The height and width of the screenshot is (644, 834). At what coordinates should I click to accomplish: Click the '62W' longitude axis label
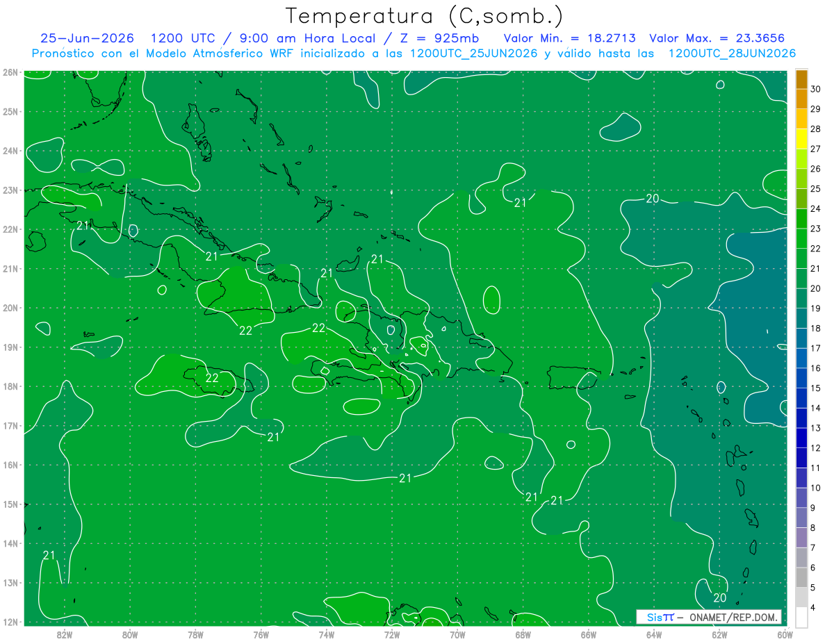(x=719, y=634)
